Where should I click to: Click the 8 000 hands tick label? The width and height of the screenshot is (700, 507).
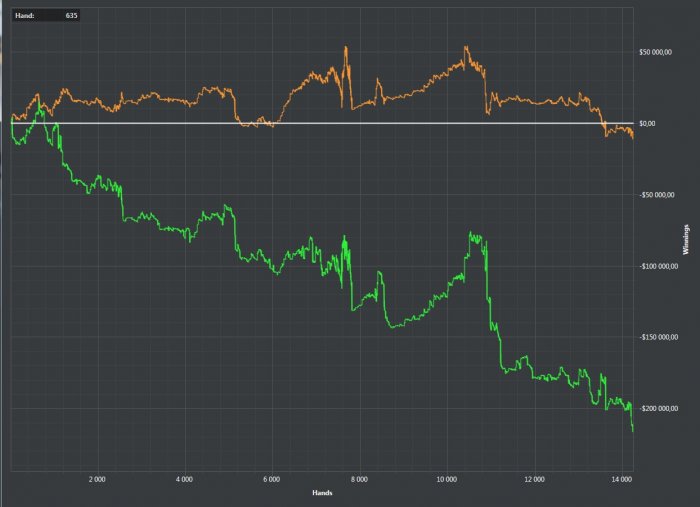(359, 479)
